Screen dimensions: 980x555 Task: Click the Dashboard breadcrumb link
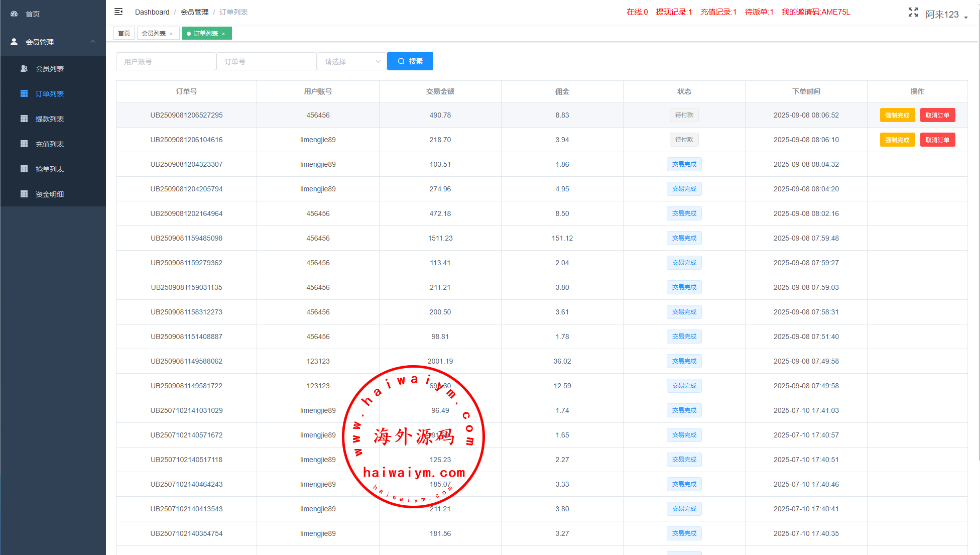click(152, 12)
